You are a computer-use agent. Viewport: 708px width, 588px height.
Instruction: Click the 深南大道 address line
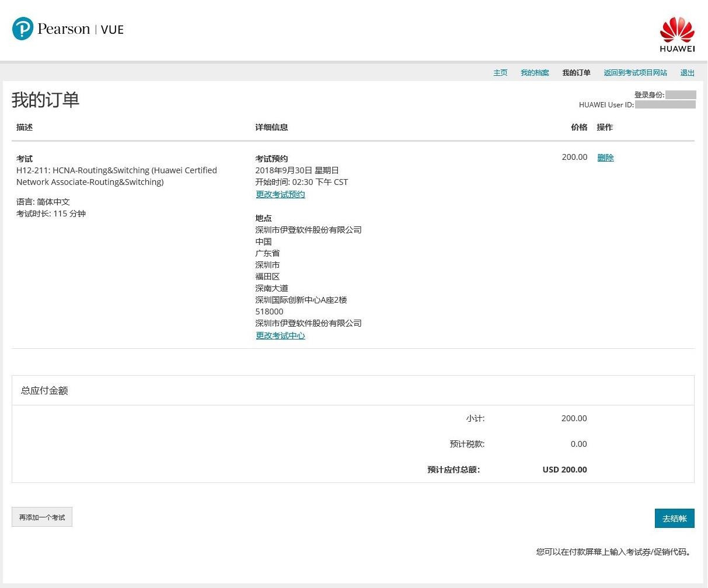pyautogui.click(x=271, y=288)
